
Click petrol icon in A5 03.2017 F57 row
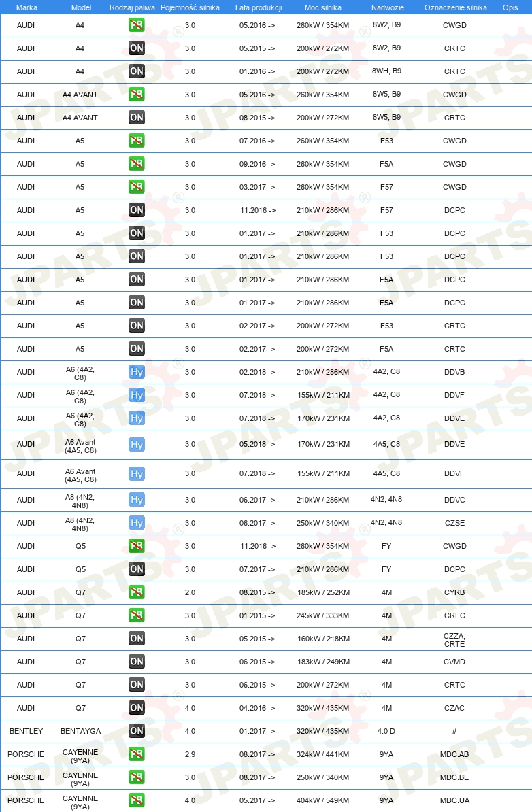(x=137, y=187)
